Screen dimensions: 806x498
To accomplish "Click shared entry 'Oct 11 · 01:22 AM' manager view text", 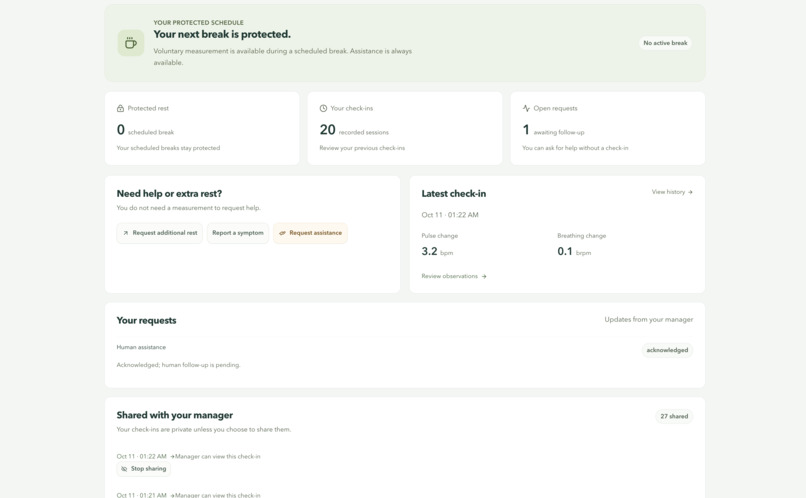I will (x=217, y=456).
